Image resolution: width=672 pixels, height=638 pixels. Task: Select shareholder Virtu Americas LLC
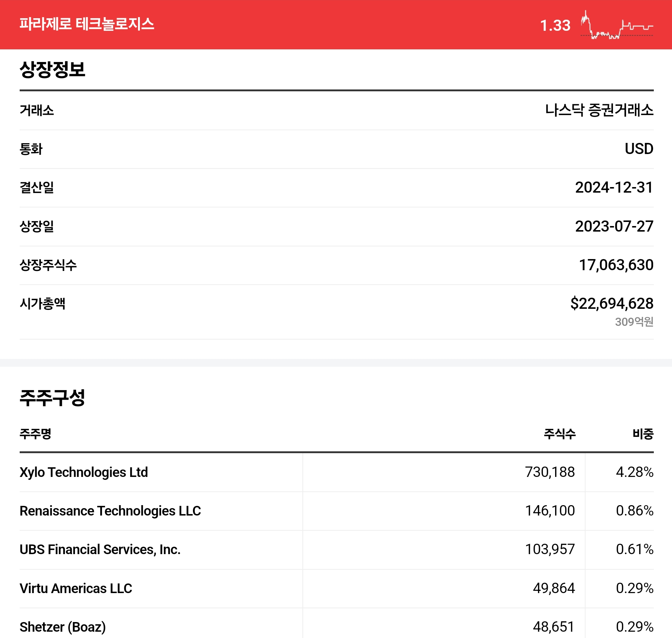(x=76, y=589)
